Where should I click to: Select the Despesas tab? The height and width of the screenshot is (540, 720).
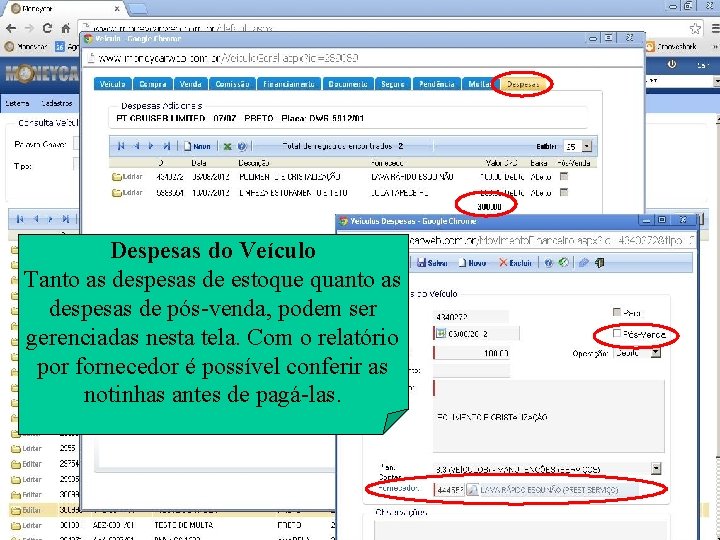click(523, 84)
